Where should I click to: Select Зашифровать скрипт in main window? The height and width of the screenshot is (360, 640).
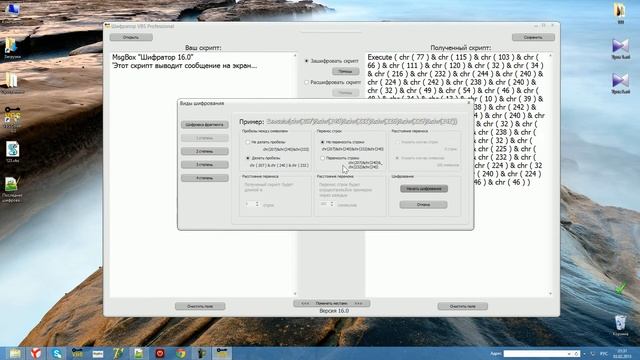(x=307, y=61)
